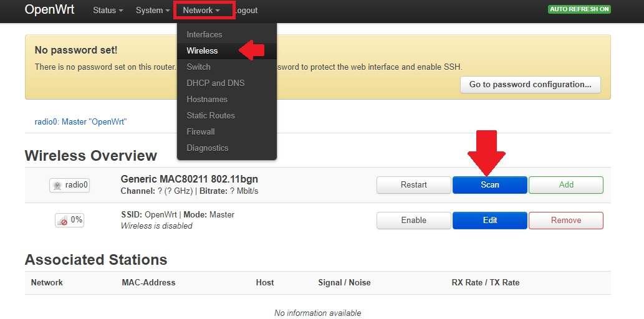Open the System dropdown menu
The height and width of the screenshot is (319, 644).
point(153,11)
